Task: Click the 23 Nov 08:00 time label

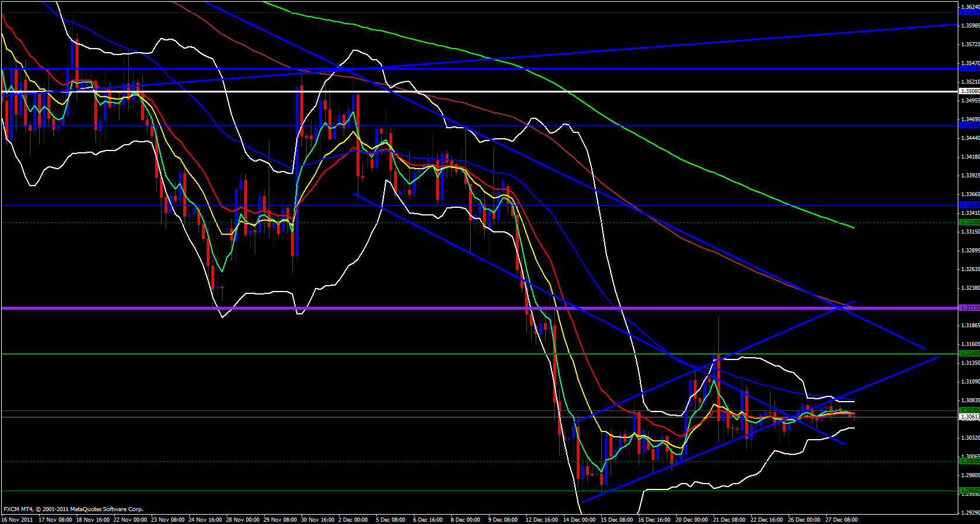Action: click(167, 520)
